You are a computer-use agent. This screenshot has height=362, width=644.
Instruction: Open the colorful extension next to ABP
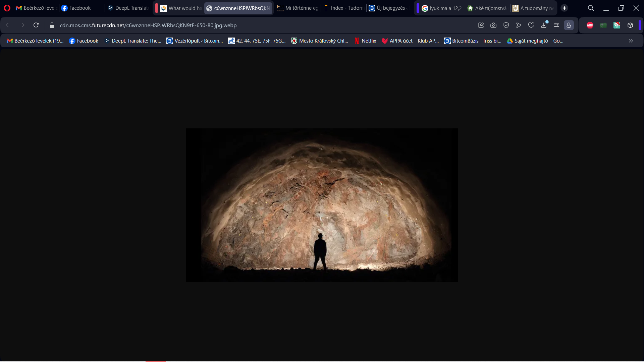[617, 25]
